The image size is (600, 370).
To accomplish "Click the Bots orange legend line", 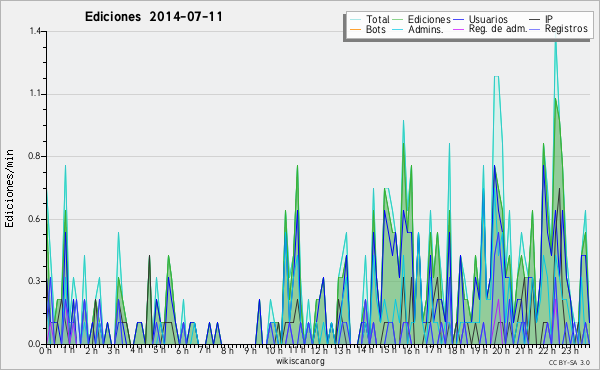I will click(x=356, y=29).
